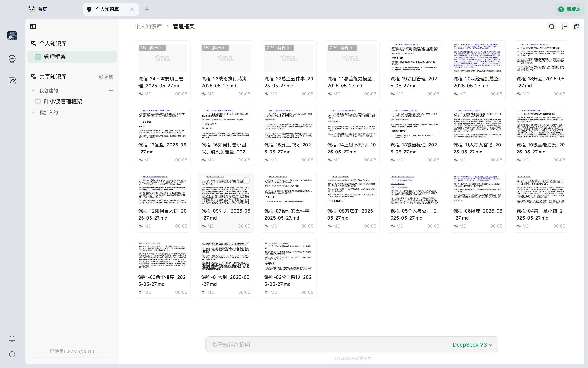Open file 课程-16如何打击小团伙
The image size is (588, 368).
pyautogui.click(x=226, y=137)
